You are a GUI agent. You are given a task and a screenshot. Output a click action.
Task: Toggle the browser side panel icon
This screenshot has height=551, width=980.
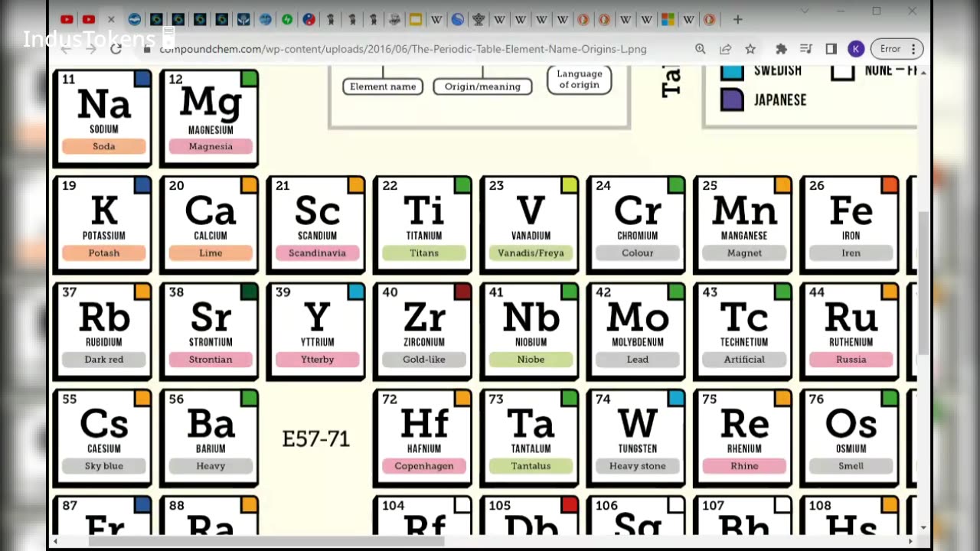click(831, 49)
